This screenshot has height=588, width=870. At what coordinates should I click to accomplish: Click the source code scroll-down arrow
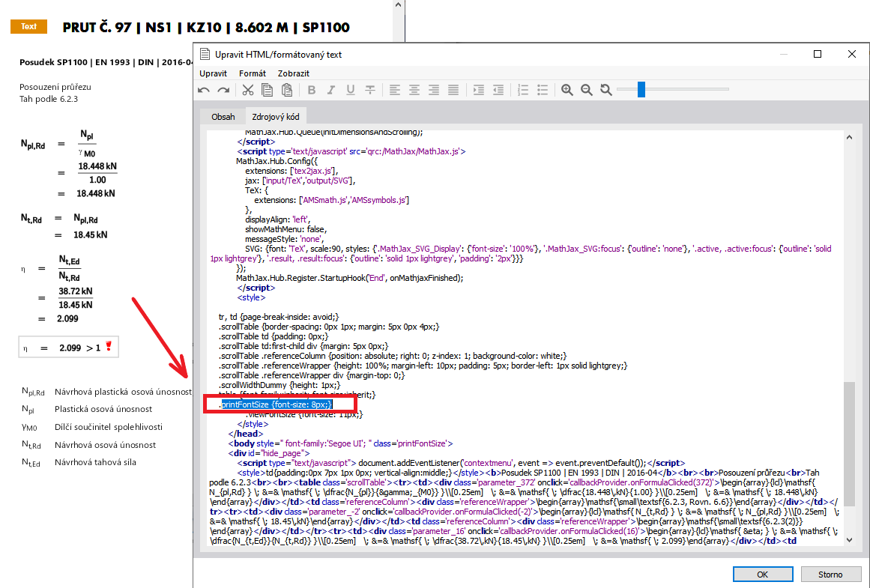tap(849, 540)
